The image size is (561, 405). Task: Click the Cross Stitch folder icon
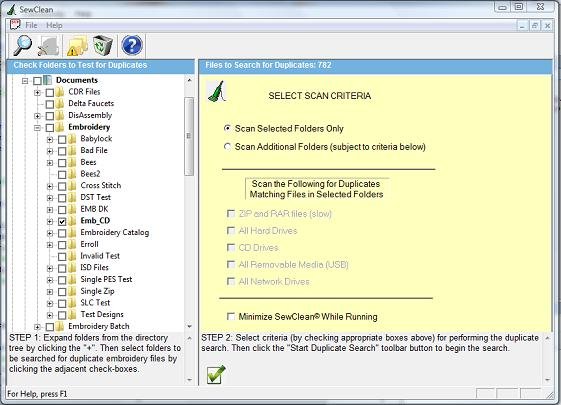(x=72, y=185)
